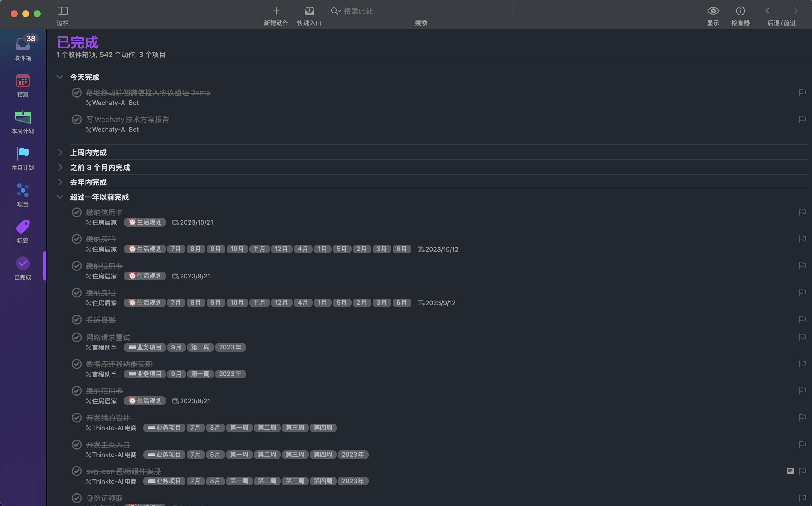The image size is (812, 506).
Task: Open the 显示 view options eye icon
Action: (x=713, y=11)
